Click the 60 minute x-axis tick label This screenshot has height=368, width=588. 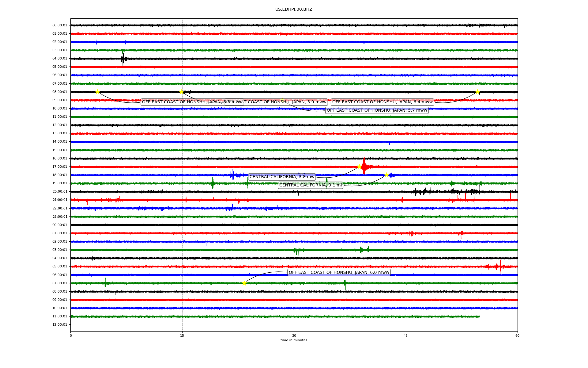(x=517, y=335)
